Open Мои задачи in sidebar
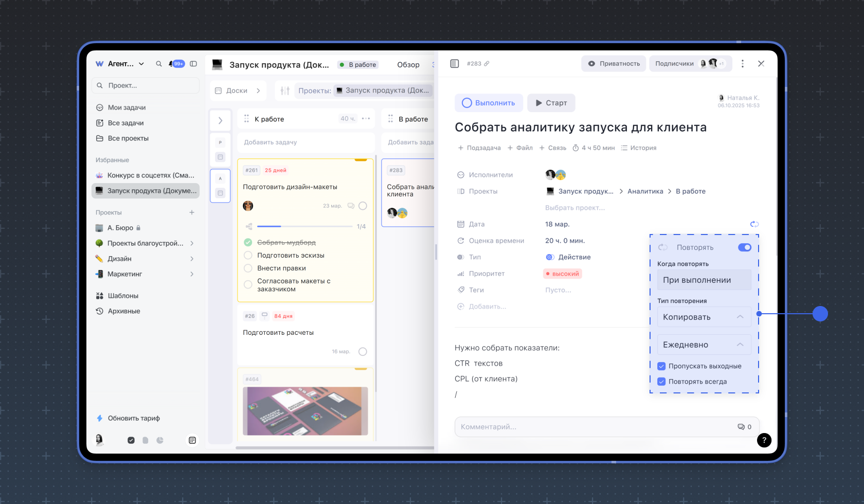The image size is (864, 504). point(127,107)
